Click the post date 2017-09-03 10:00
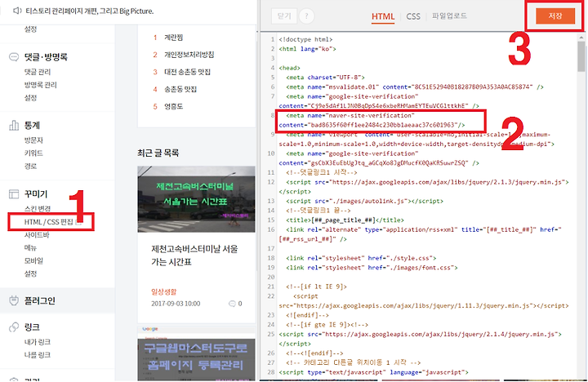This screenshot has height=382, width=588. coord(176,304)
